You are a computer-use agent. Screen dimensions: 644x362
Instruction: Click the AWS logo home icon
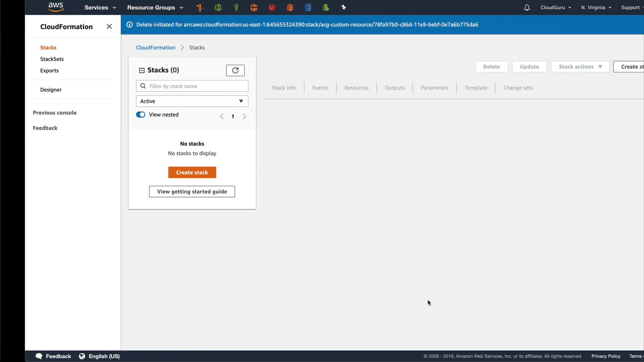coord(56,7)
